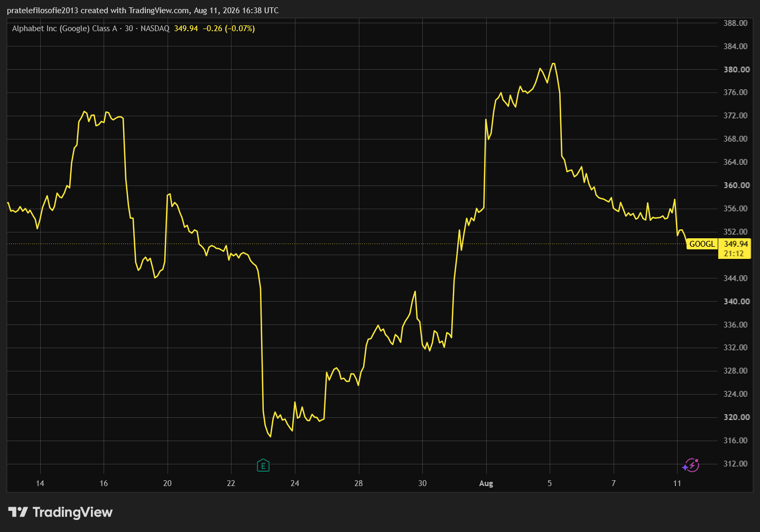Screen dimensions: 760x532
Task: Click the 384.00 price axis label
Action: click(x=736, y=46)
